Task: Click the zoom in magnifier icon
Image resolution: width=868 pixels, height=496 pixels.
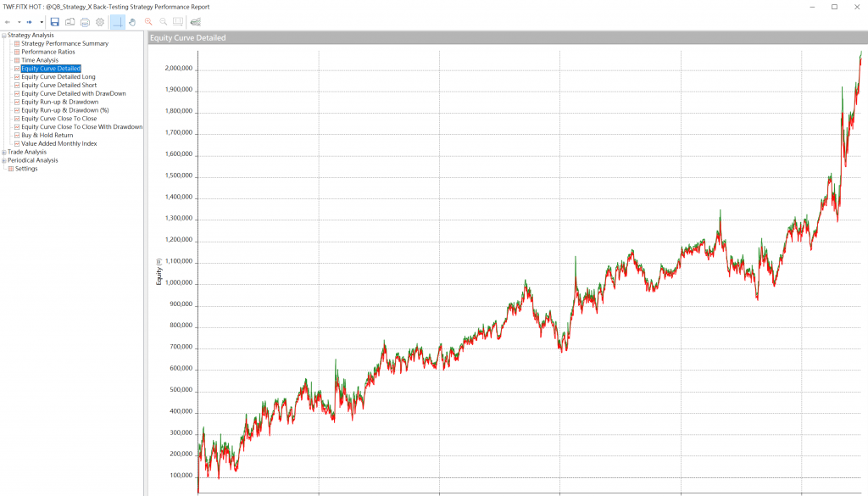Action: (x=148, y=21)
